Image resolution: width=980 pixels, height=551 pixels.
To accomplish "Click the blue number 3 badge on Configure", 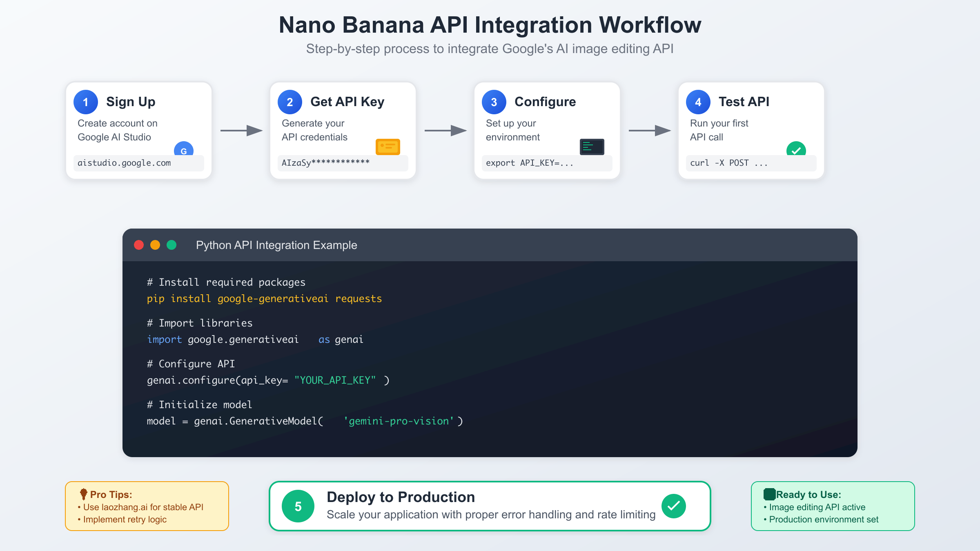I will point(494,102).
